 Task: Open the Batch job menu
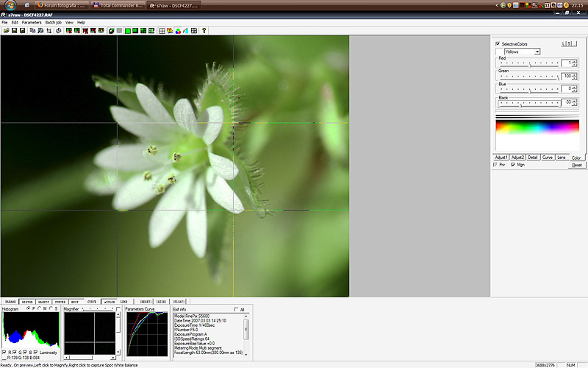[53, 23]
